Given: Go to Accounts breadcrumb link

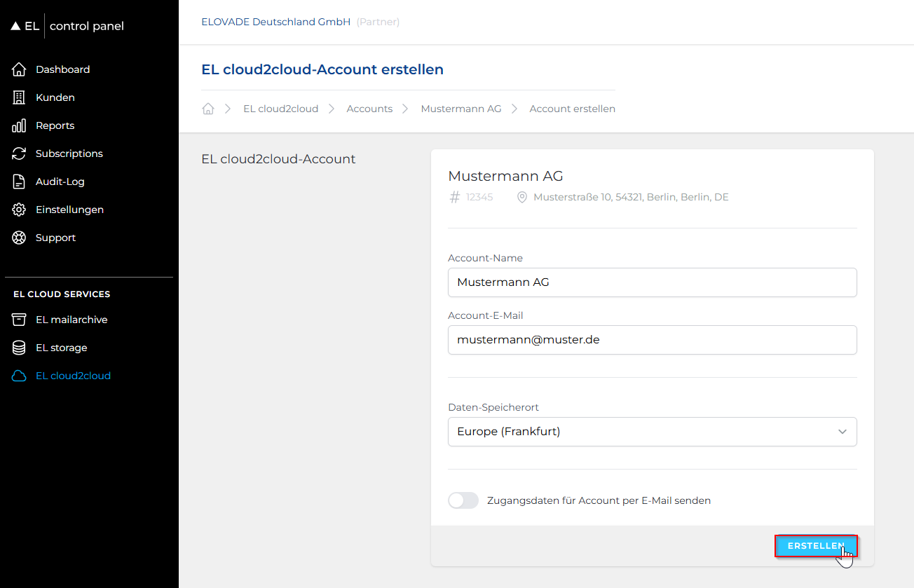Looking at the screenshot, I should (x=369, y=109).
